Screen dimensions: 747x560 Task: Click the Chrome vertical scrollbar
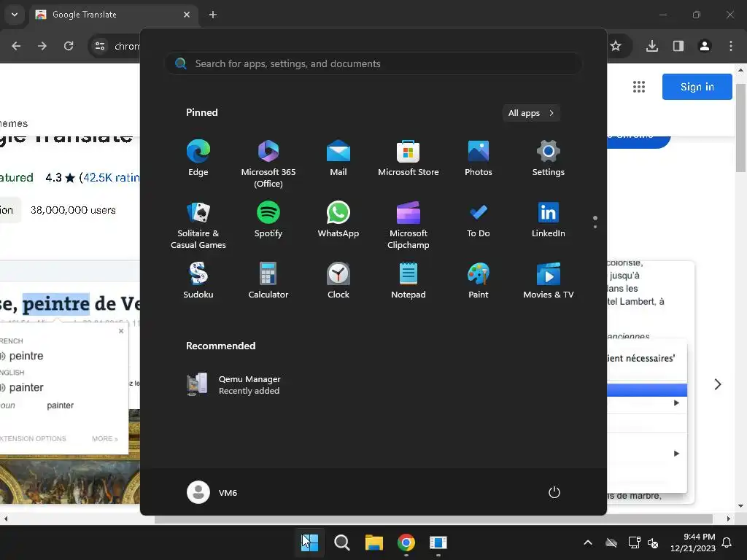(x=740, y=128)
